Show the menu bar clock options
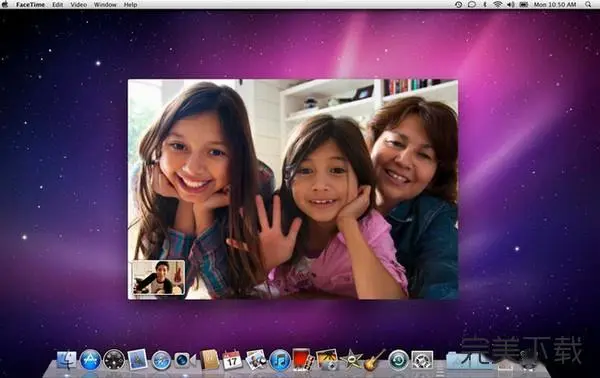Screen dimensions: 600x378 pos(555,5)
